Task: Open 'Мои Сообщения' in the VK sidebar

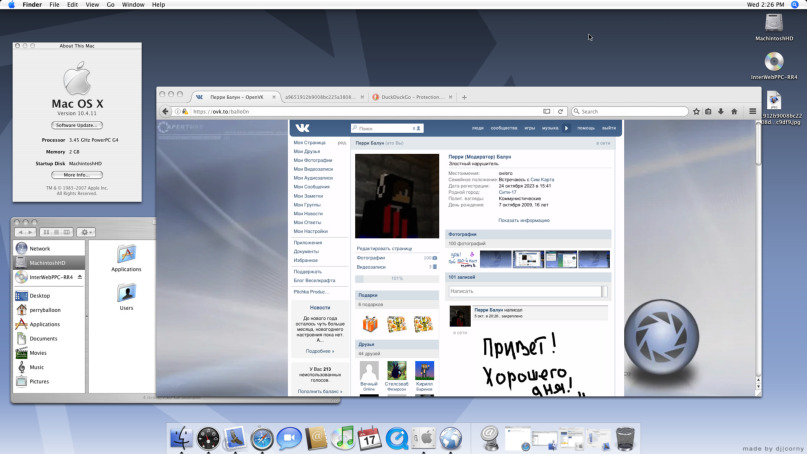Action: tap(311, 187)
